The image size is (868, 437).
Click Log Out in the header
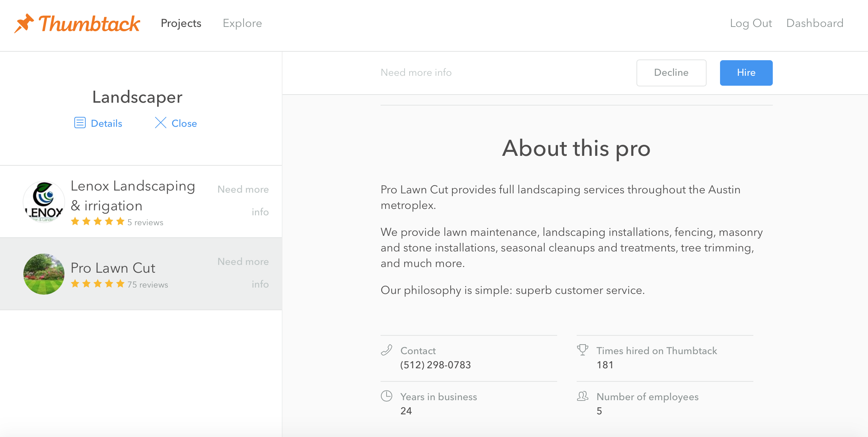tap(751, 23)
